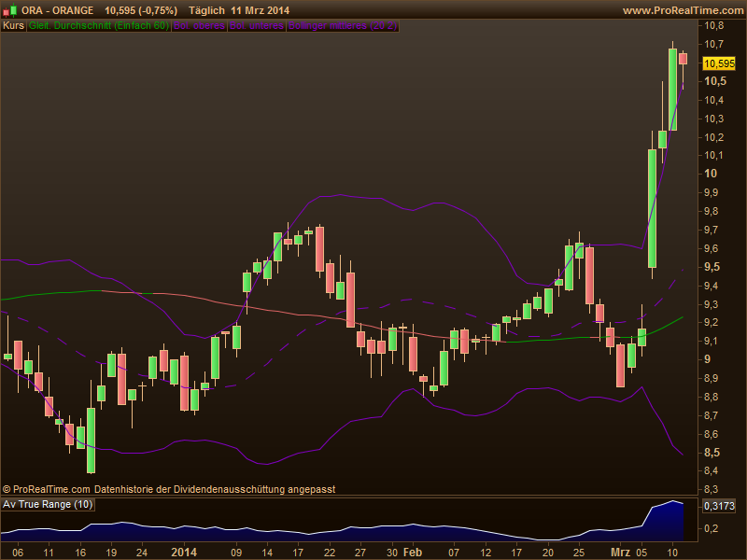Click the '16' date label on the time axis
747x560 pixels.
[x=80, y=553]
